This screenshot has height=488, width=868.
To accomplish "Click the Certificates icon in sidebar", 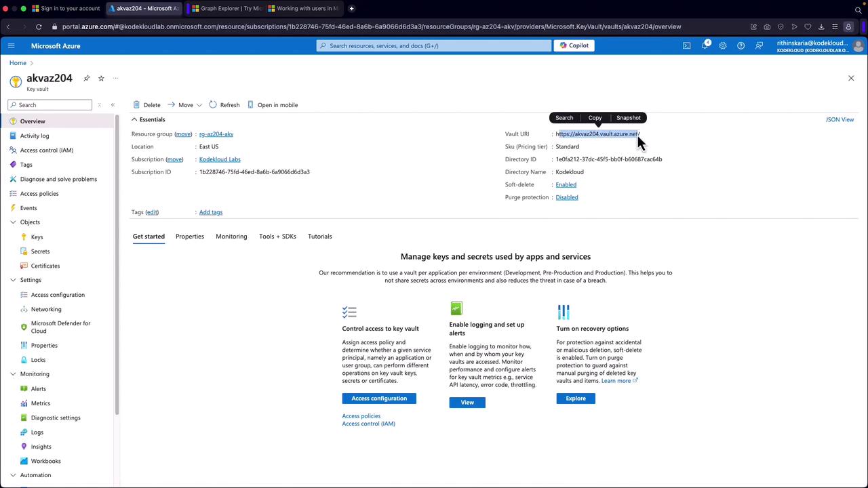I will (24, 266).
